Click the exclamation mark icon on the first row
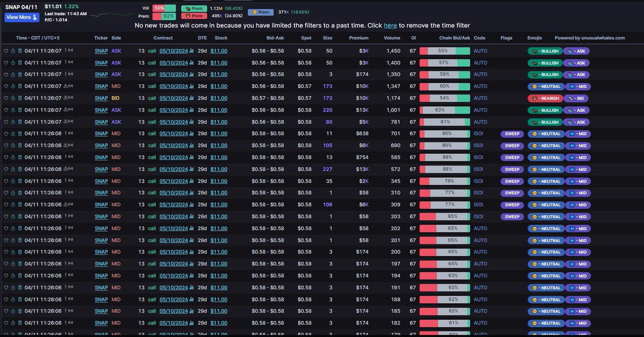The image size is (644, 337). 65,50
